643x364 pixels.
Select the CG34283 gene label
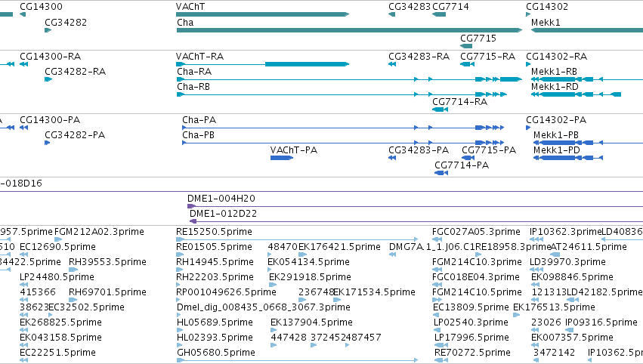[x=410, y=7]
